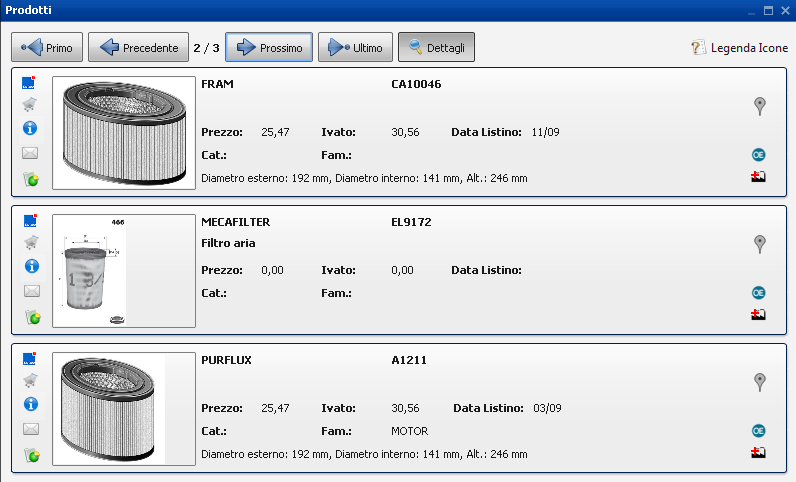796x482 pixels.
Task: Click envelope icon in MECAFILTER row
Action: 31,291
